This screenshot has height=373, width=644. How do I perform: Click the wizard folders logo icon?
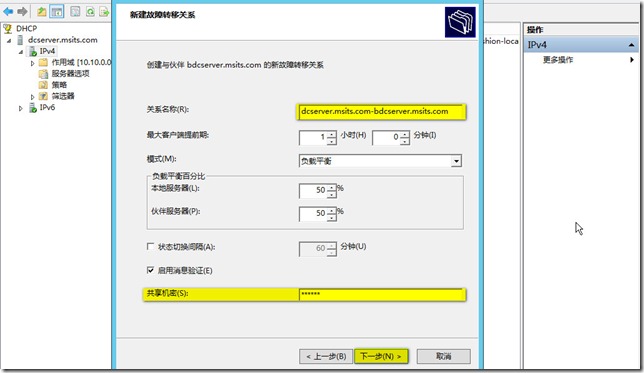tap(460, 22)
